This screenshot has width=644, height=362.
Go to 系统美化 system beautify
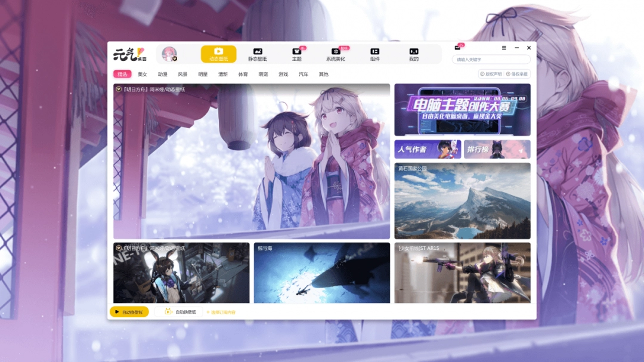pyautogui.click(x=336, y=54)
